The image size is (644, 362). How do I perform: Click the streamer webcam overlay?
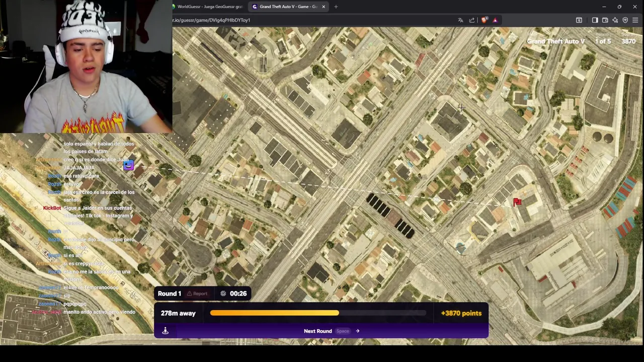[86, 66]
